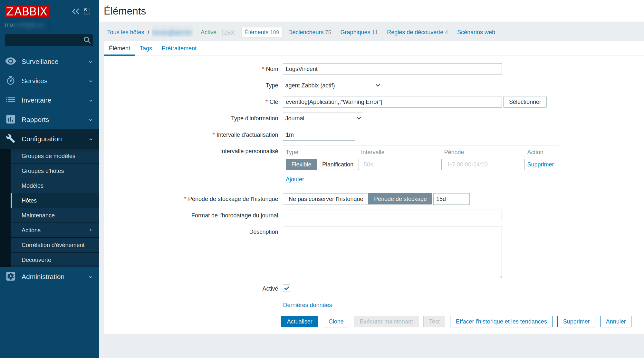Click the Dernières données link
The height and width of the screenshot is (358, 644).
(307, 305)
